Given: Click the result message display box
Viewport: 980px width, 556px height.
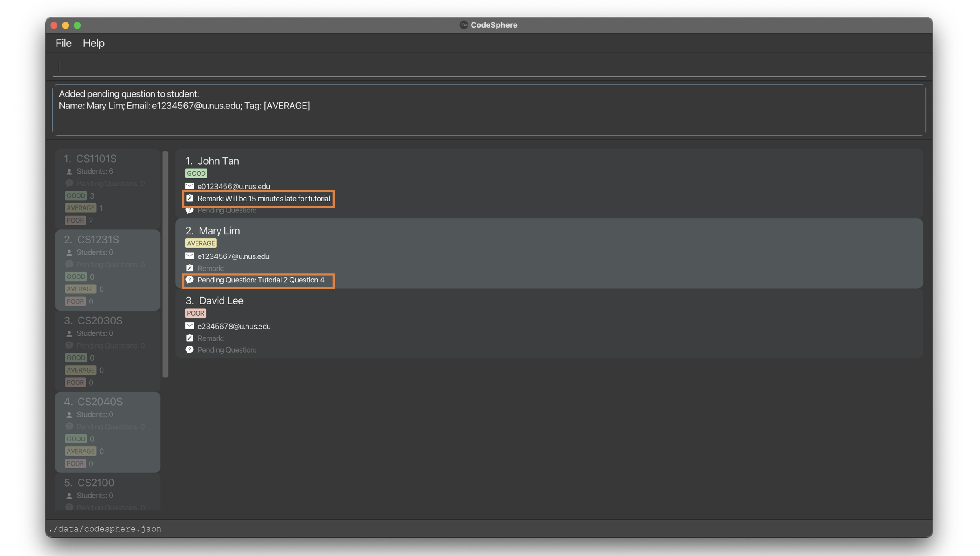Looking at the screenshot, I should 489,110.
